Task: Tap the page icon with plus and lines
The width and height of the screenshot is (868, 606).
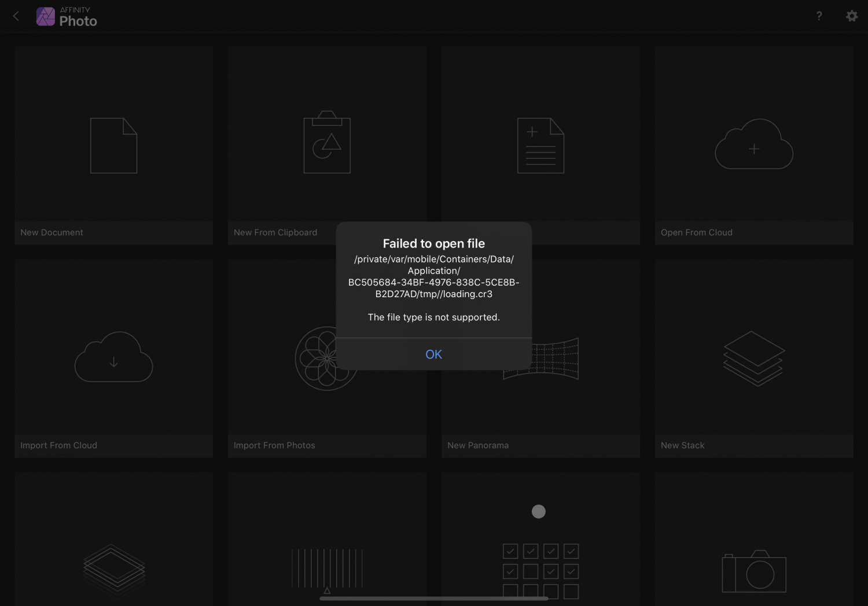Action: click(540, 146)
